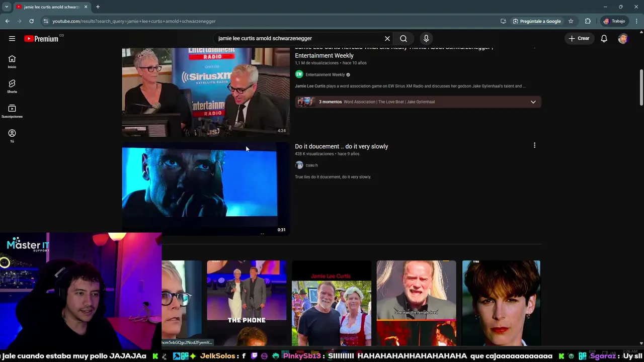Bookmark this page with the star
The height and width of the screenshot is (362, 644).
pyautogui.click(x=571, y=21)
